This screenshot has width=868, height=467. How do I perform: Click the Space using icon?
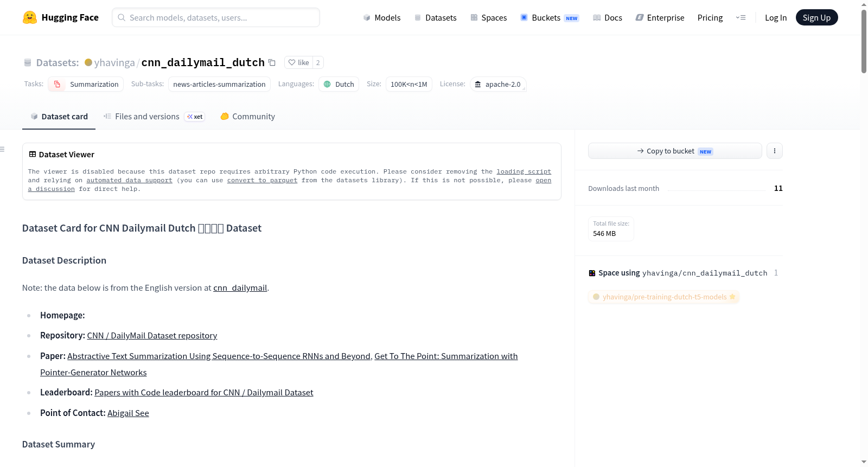(592, 273)
